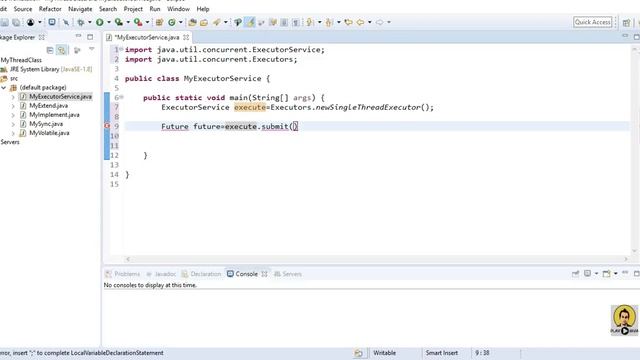This screenshot has height=360, width=640.
Task: Toggle Mark Occurrences highlighter icon
Action: point(250,22)
